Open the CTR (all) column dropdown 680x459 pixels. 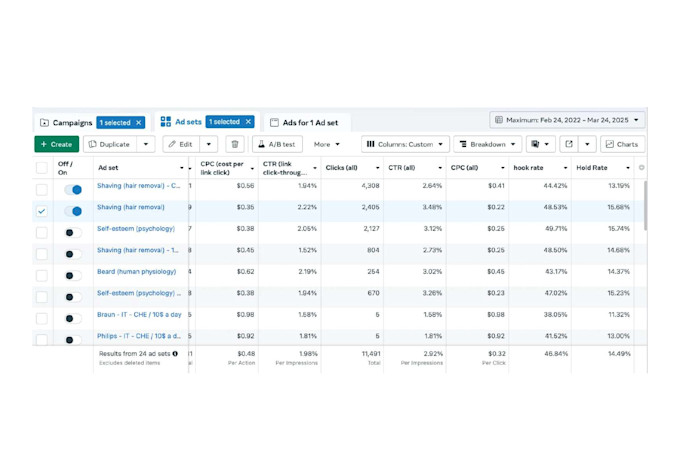point(440,168)
